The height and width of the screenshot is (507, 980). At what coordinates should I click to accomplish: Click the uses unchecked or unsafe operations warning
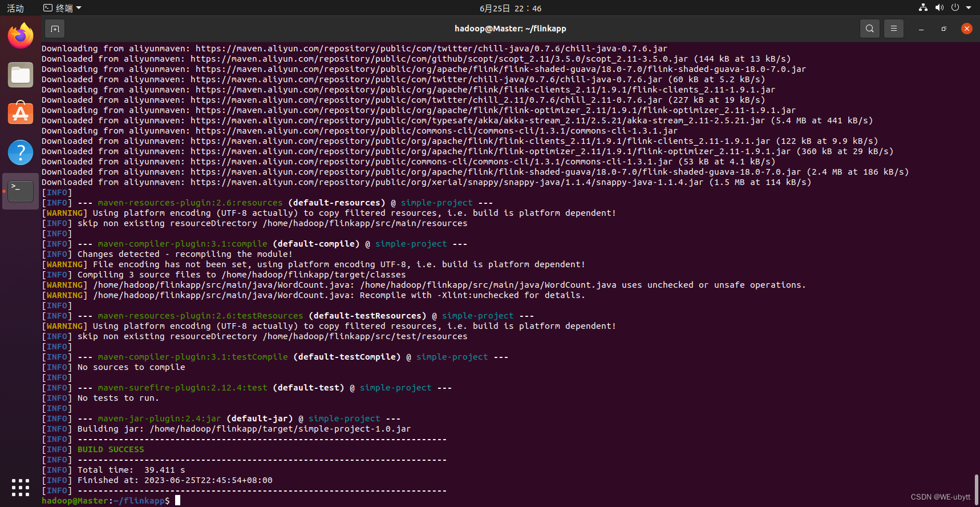424,285
